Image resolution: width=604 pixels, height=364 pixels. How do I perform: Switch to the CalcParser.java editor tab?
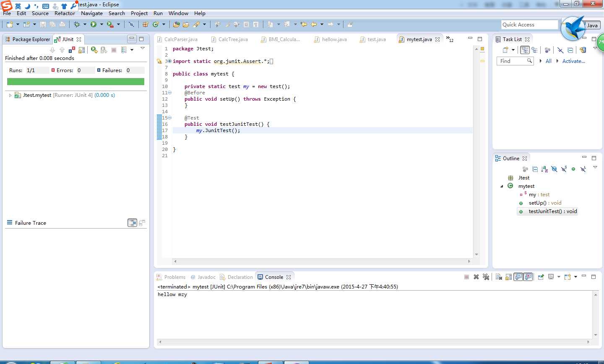pyautogui.click(x=180, y=39)
